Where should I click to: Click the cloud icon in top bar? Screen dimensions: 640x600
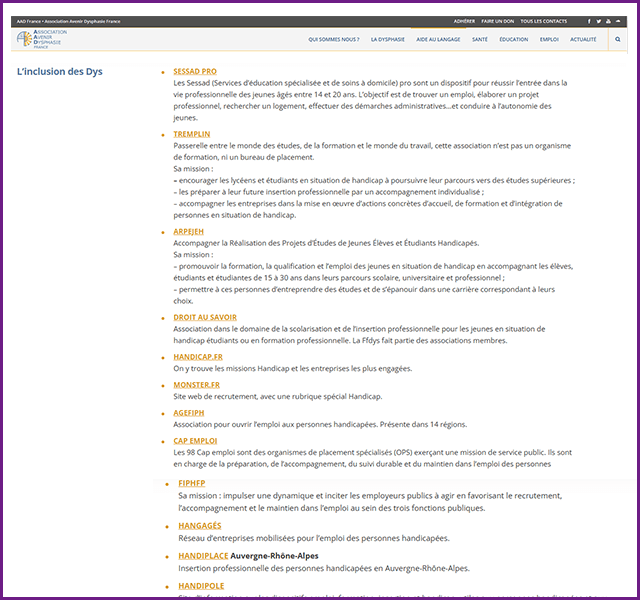click(x=618, y=21)
